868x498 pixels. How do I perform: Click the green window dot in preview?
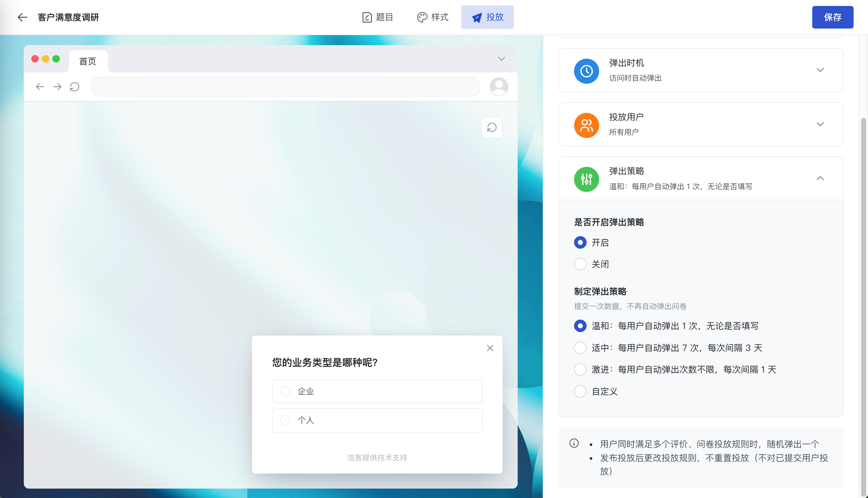pos(56,59)
